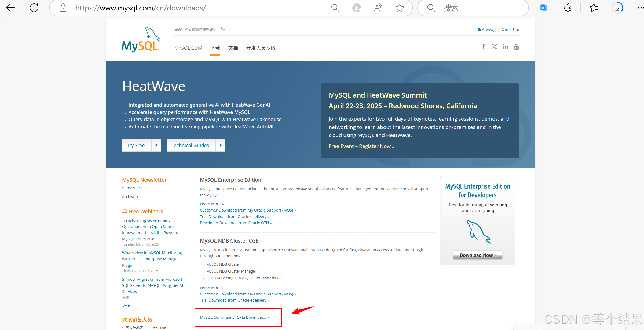Open browser extensions puzzle icon
The height and width of the screenshot is (330, 644).
coord(568,8)
